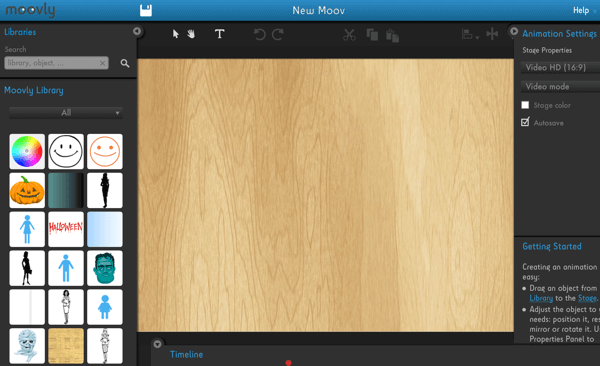
Task: Select the parchment texture thumbnail
Action: pos(66,346)
